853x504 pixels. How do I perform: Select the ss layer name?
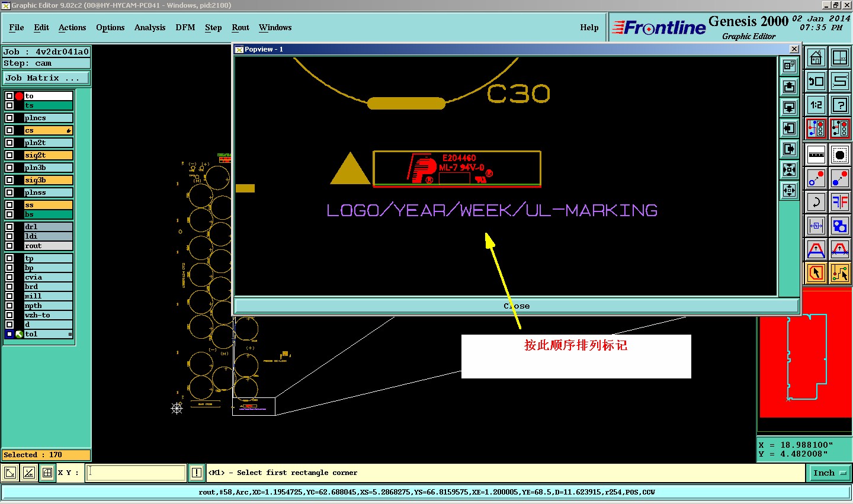[49, 205]
